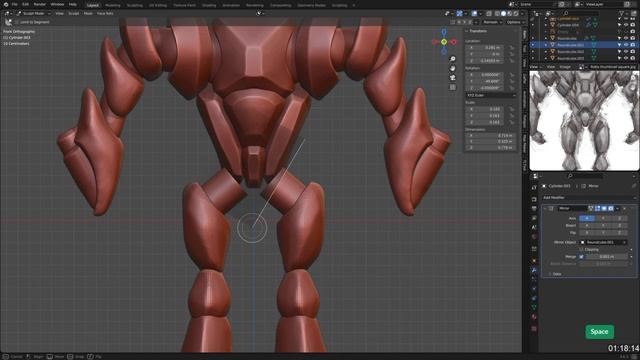This screenshot has height=360, width=640.
Task: Click the red X axis gizmo ball
Action: click(453, 42)
